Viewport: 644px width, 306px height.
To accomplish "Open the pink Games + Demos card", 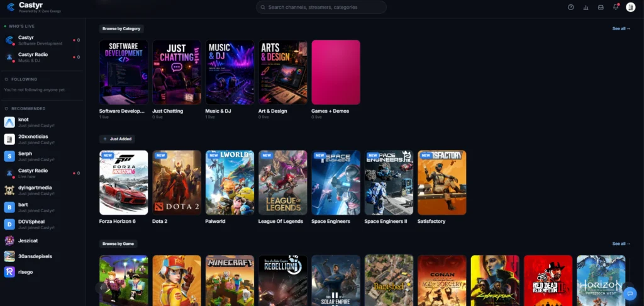I will point(336,72).
